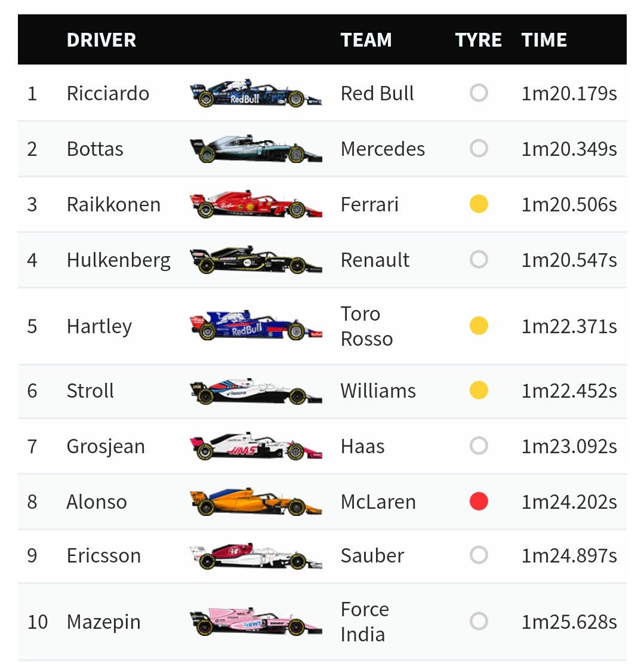Viewport: 644px width, 670px height.
Task: Click yellow tyre marker for Hartley
Action: coord(479,325)
